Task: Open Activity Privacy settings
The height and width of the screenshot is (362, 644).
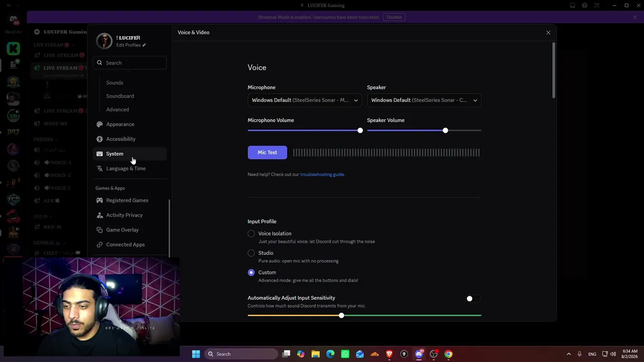Action: point(130,215)
